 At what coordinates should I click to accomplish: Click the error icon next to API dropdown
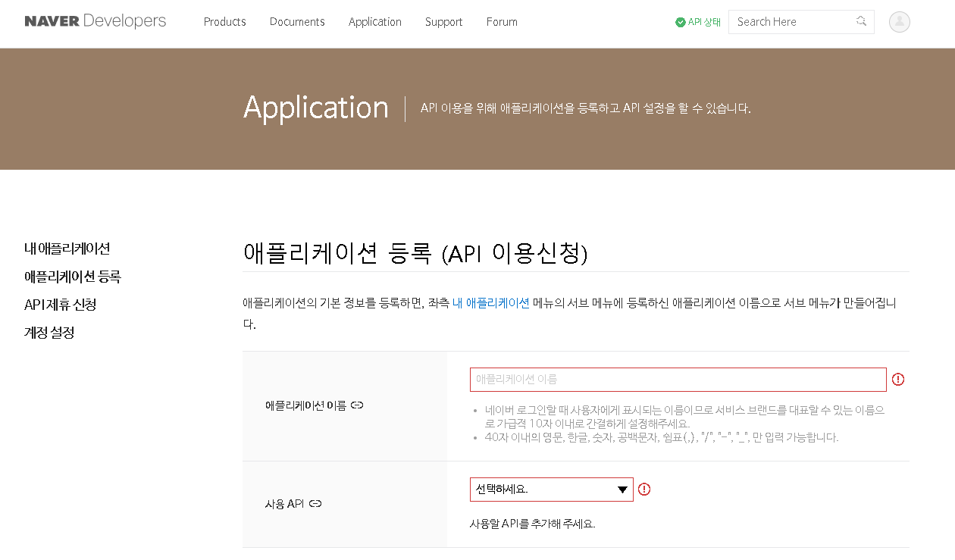point(644,490)
